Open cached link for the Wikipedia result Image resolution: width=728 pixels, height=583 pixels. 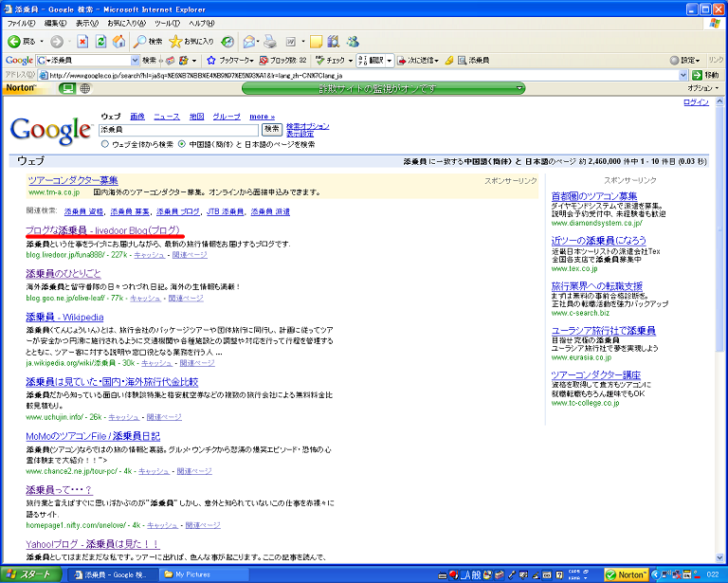(156, 363)
